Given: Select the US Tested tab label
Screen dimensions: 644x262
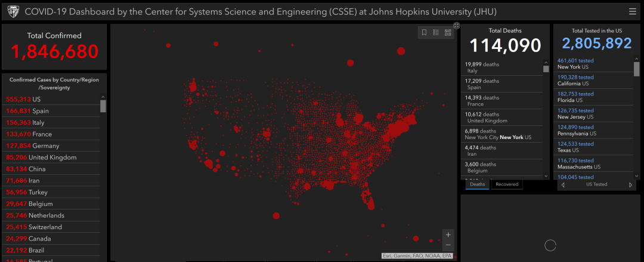Looking at the screenshot, I should 597,184.
